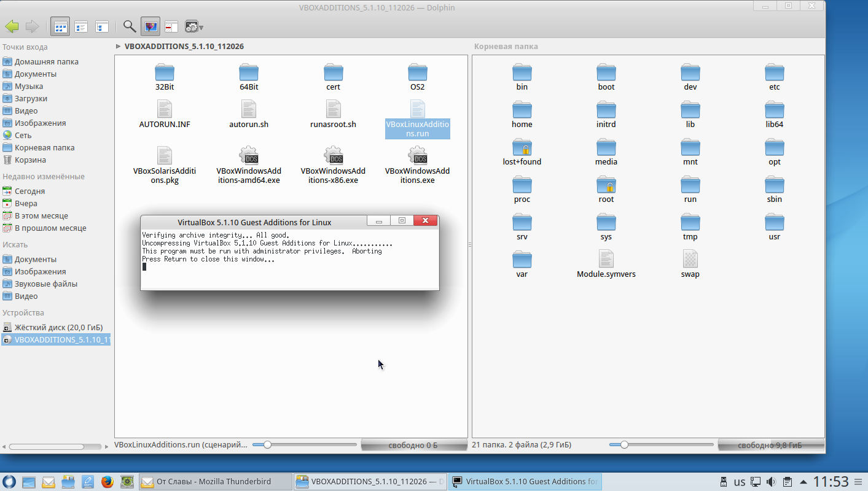Select the VBoxWindowsAdditions-amd64.exe icon

[x=249, y=156]
